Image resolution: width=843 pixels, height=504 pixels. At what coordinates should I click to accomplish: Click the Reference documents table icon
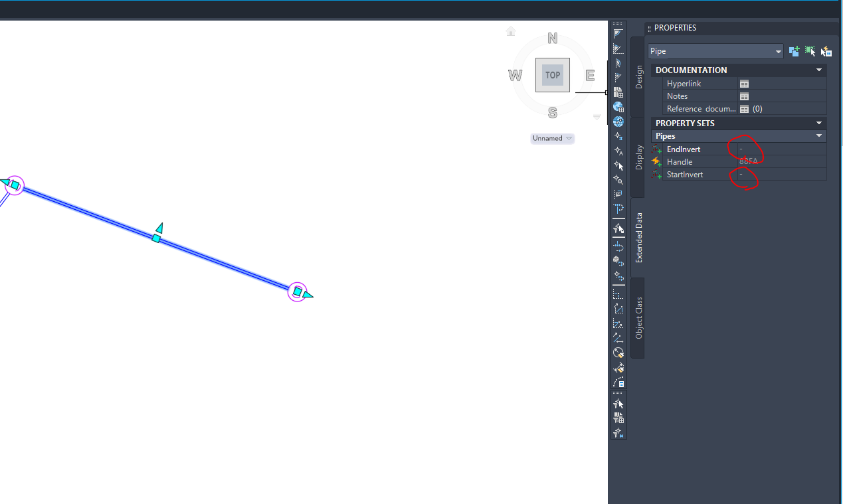click(744, 108)
